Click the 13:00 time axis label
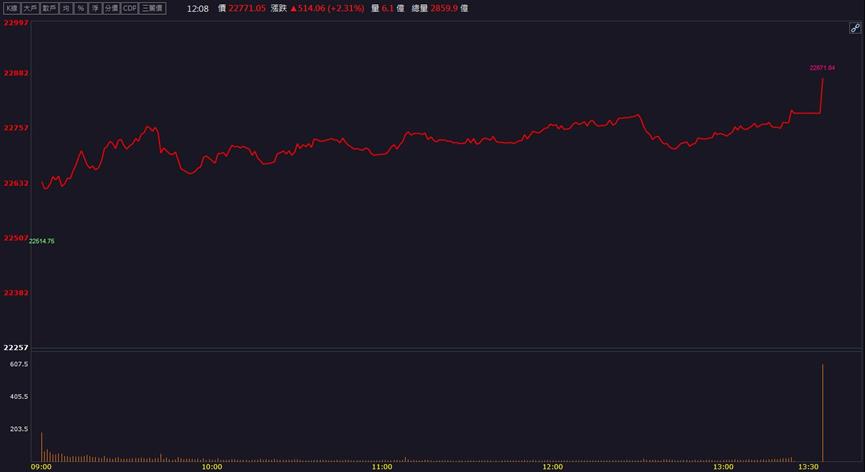Screen dimensions: 865x472 point(723,467)
